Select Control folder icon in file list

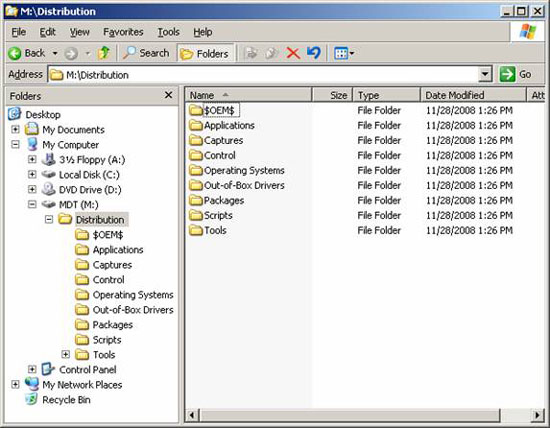pyautogui.click(x=196, y=155)
